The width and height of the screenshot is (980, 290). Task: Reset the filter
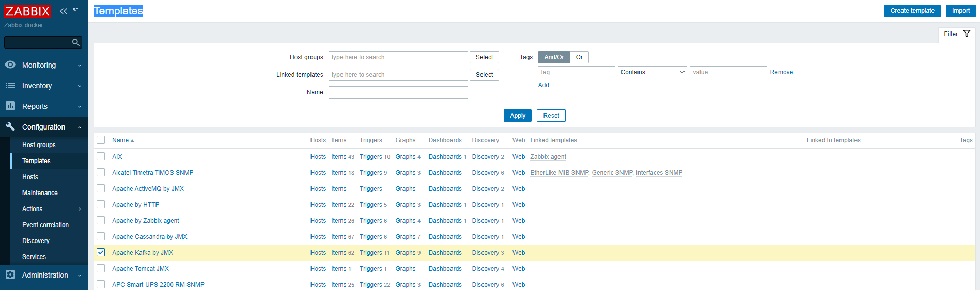[551, 116]
